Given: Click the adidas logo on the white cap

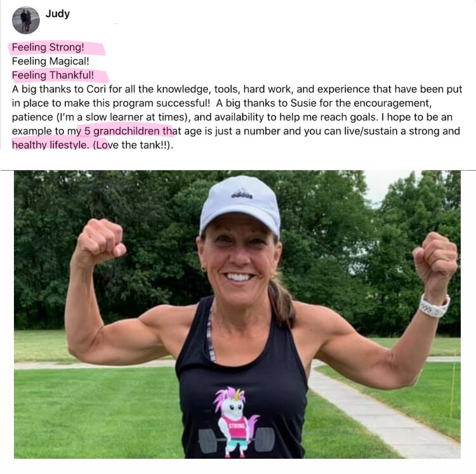Looking at the screenshot, I should pos(242,195).
